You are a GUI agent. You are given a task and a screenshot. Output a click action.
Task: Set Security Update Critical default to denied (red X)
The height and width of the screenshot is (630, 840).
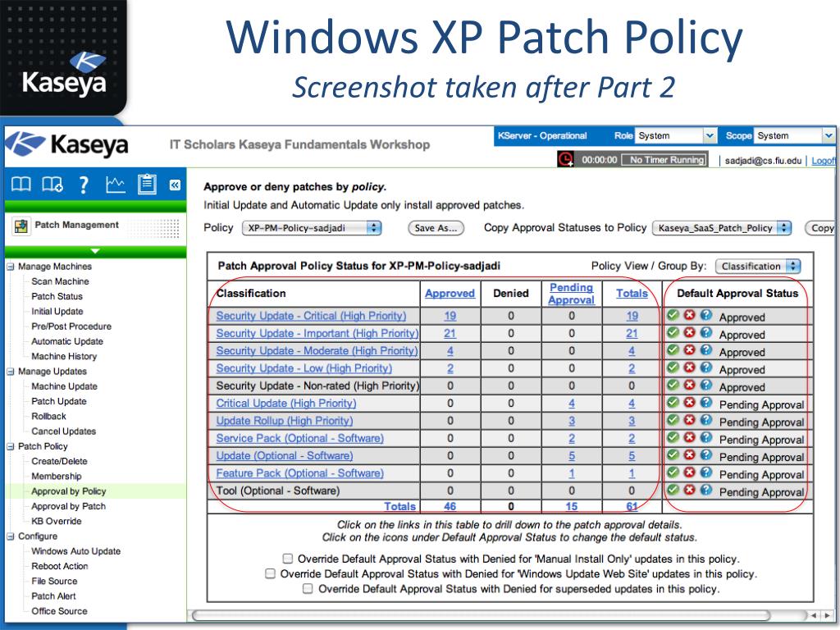[689, 316]
